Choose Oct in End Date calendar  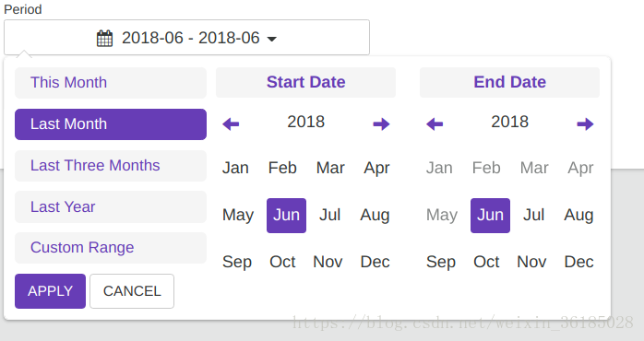[486, 262]
